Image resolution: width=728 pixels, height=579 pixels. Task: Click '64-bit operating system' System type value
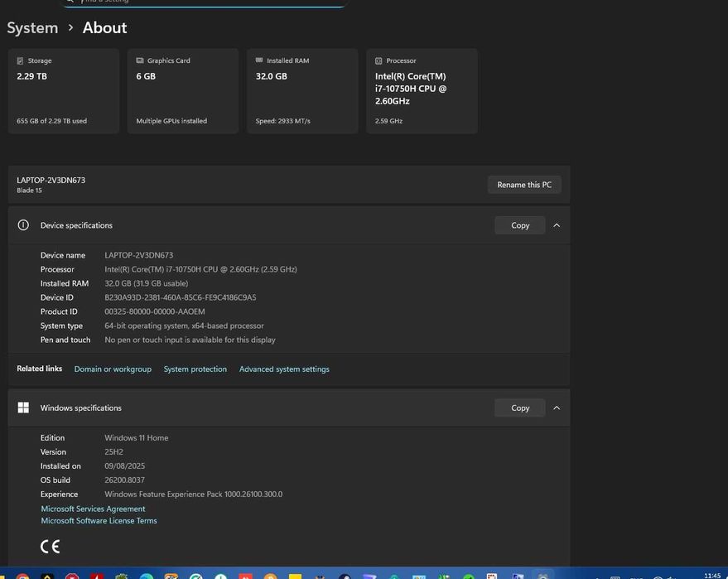point(184,326)
